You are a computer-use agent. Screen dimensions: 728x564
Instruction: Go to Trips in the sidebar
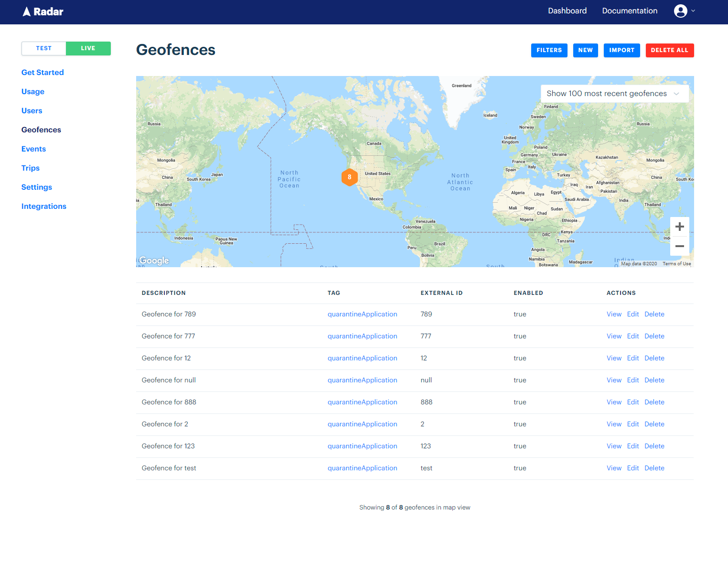[31, 168]
